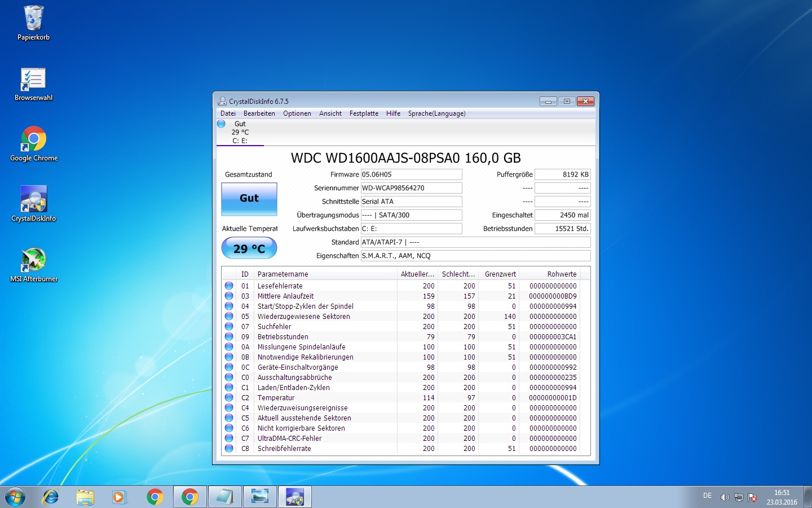Open the Papierkorb desktop icon

pyautogui.click(x=33, y=24)
